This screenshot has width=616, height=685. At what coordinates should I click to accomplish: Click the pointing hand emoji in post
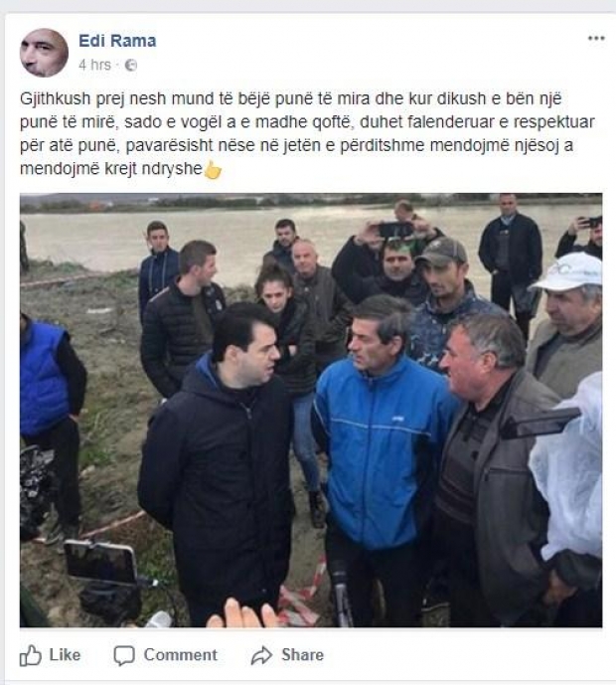(x=213, y=169)
